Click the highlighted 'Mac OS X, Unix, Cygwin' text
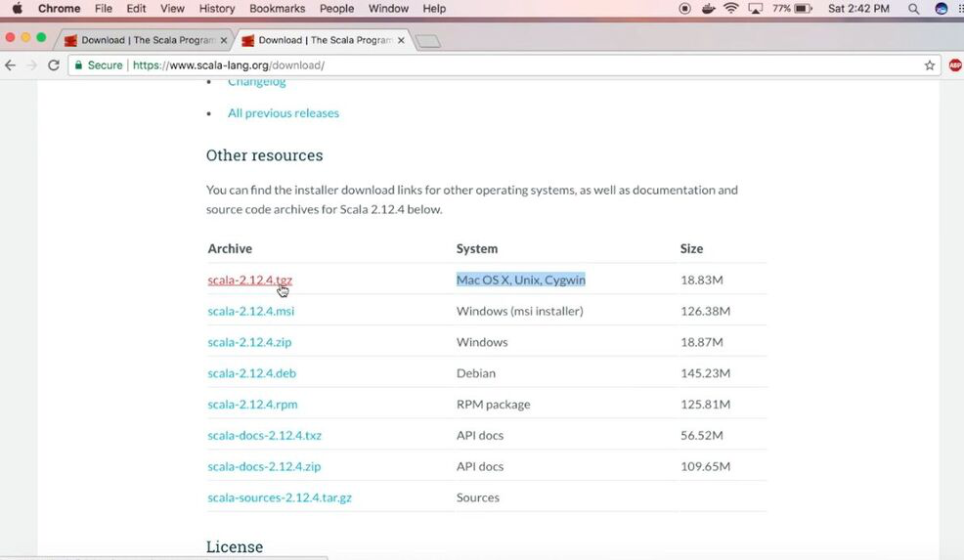 (521, 280)
